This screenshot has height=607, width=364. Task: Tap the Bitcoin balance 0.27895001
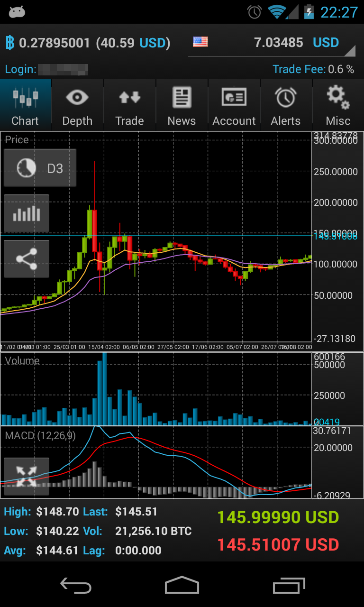54,43
